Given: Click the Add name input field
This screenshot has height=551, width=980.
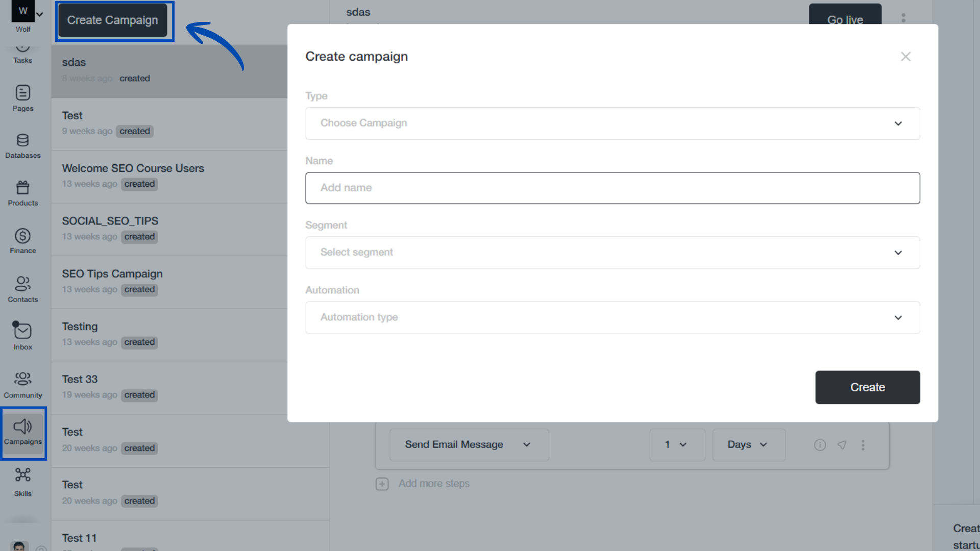Looking at the screenshot, I should pos(612,188).
